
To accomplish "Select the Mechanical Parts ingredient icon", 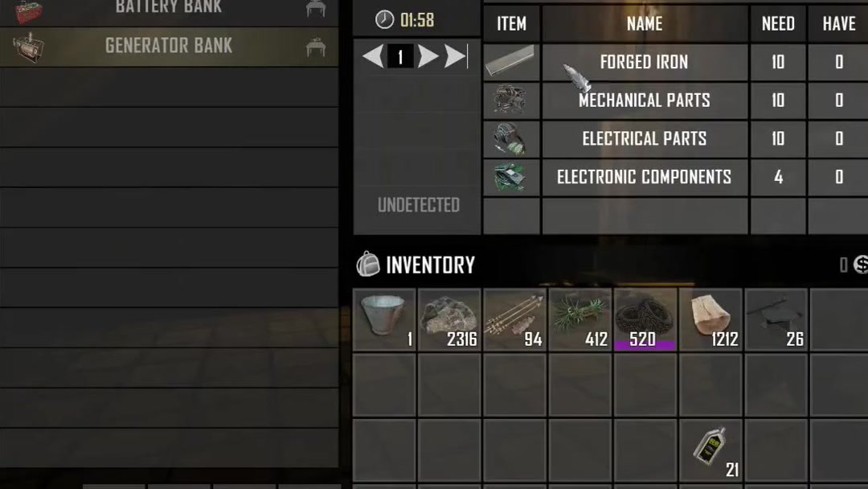I will pyautogui.click(x=511, y=101).
